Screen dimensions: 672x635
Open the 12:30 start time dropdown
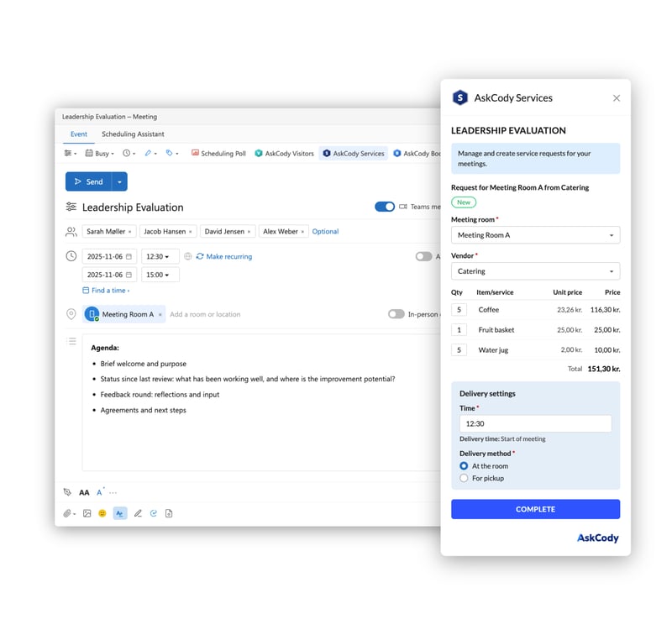(160, 256)
